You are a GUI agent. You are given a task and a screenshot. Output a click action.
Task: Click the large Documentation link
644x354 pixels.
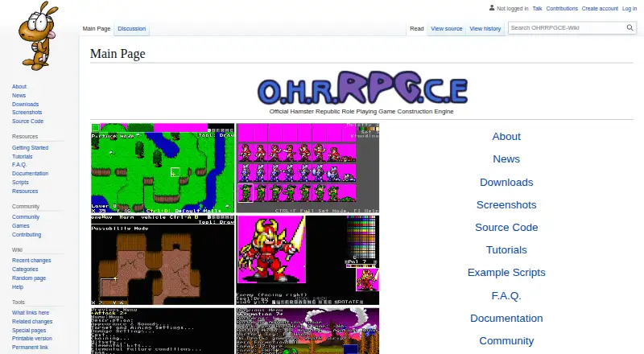point(506,319)
